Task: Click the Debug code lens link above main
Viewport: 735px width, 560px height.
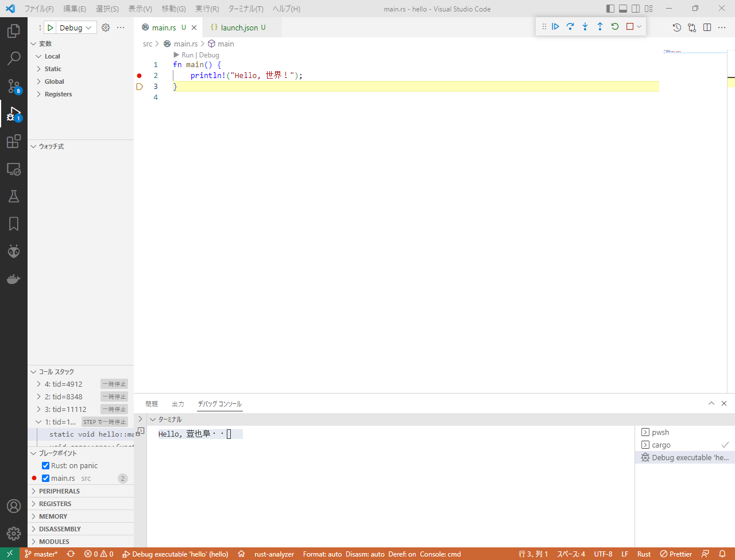Action: [209, 55]
